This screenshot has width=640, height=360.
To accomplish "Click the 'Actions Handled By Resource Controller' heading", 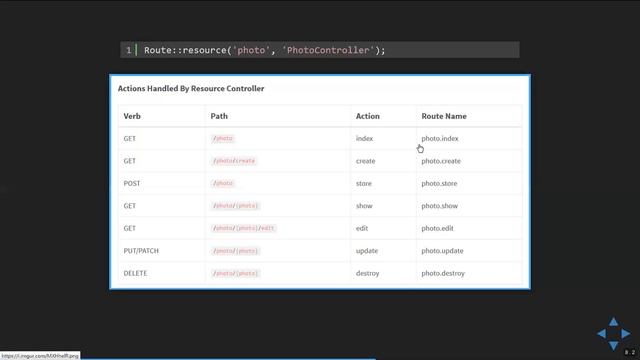I will pos(191,89).
